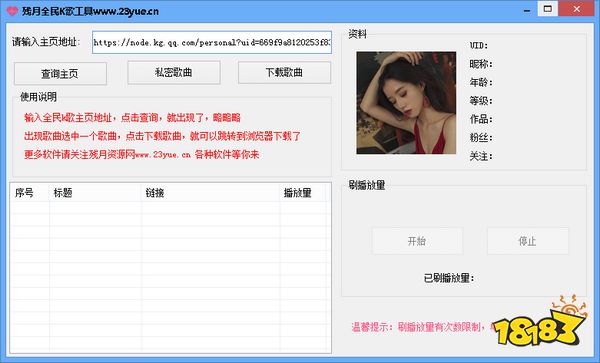Open 私密歌曲 private songs
600x363 pixels.
tap(174, 72)
